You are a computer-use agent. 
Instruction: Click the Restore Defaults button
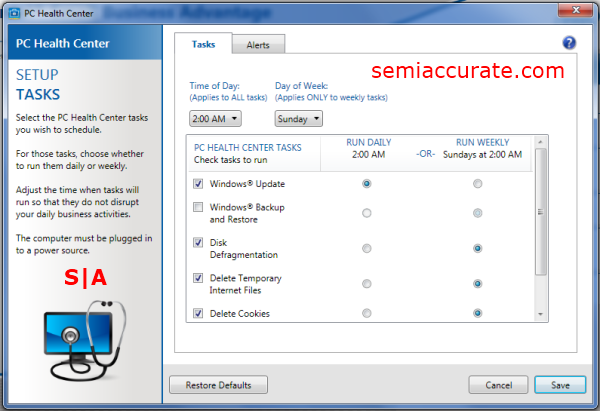[x=218, y=385]
